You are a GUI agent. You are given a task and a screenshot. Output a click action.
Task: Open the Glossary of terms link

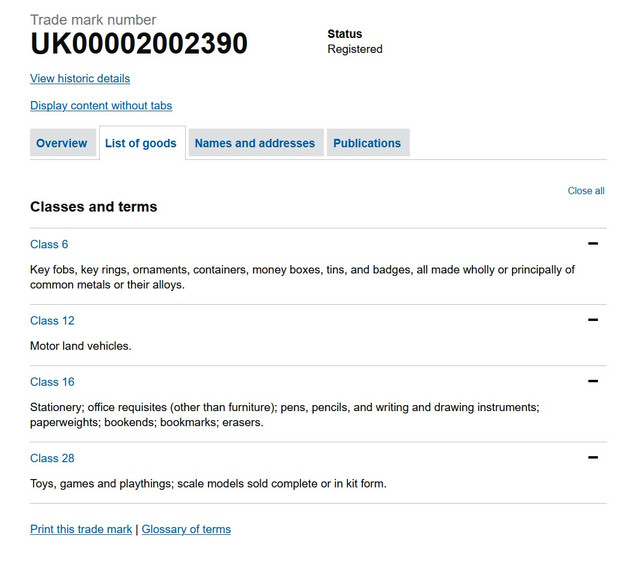(x=186, y=529)
